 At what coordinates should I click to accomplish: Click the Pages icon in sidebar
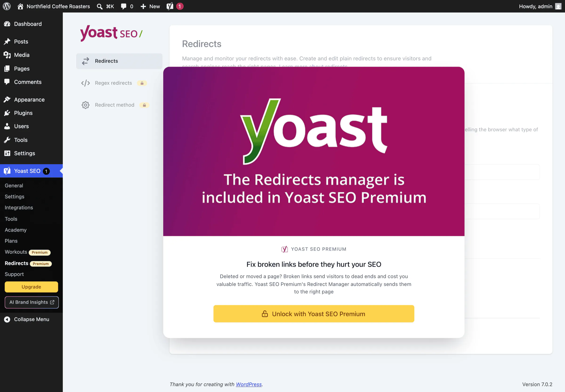pos(7,68)
